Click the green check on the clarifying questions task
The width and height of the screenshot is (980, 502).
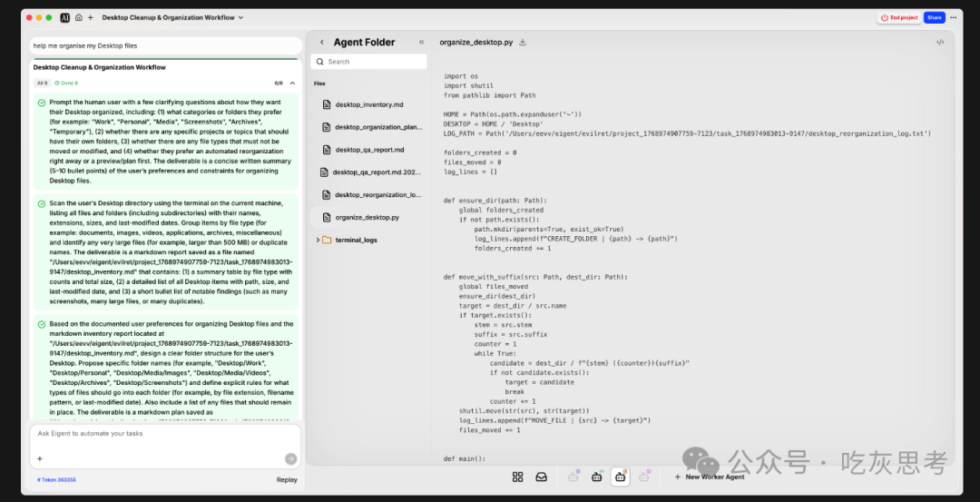[41, 103]
